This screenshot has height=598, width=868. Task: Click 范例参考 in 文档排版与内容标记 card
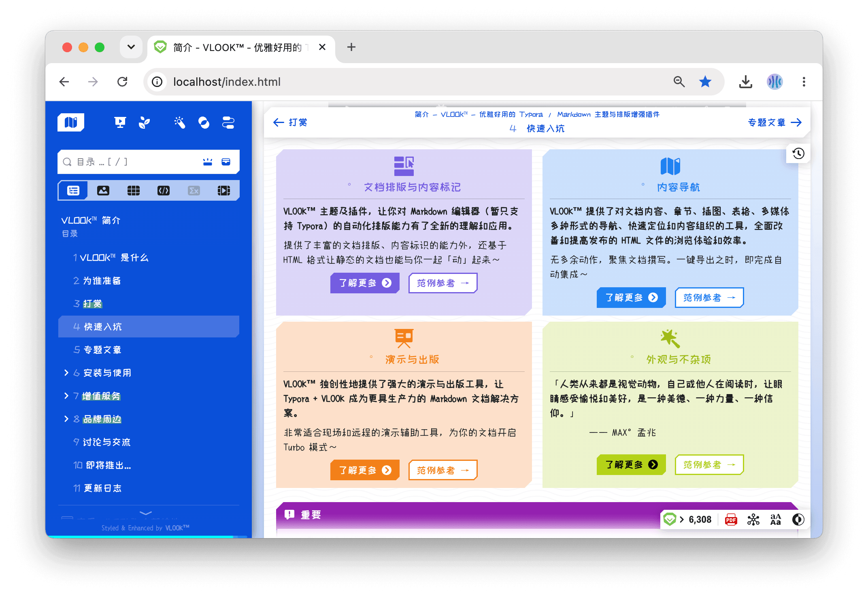coord(443,283)
